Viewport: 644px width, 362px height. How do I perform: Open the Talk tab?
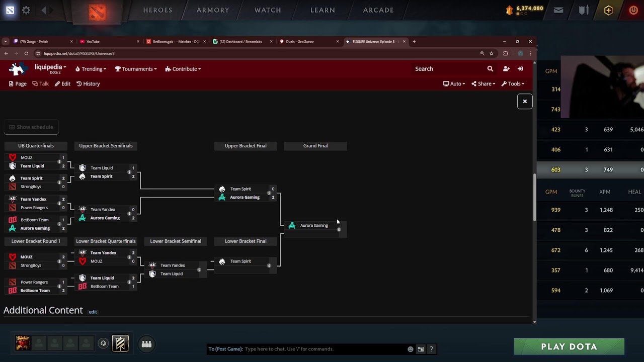[41, 84]
